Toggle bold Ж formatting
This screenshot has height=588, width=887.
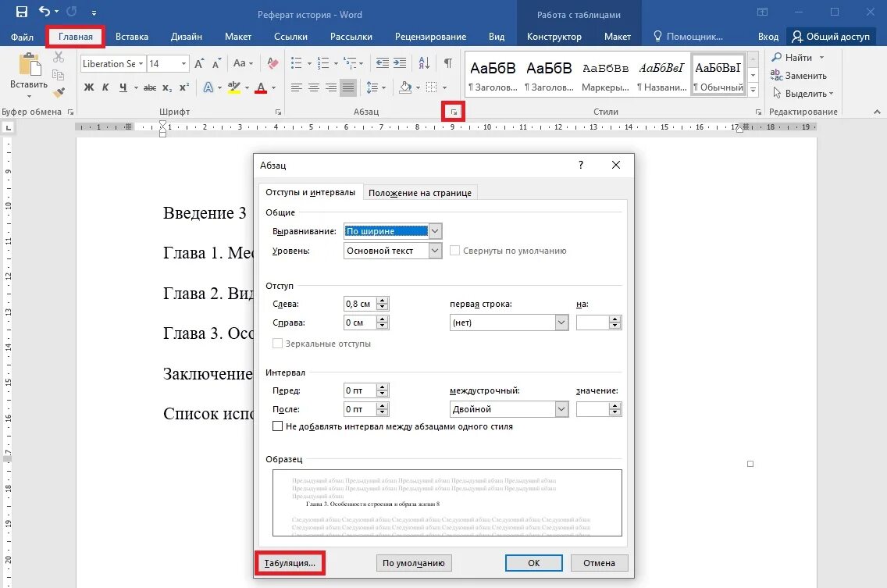pyautogui.click(x=89, y=87)
